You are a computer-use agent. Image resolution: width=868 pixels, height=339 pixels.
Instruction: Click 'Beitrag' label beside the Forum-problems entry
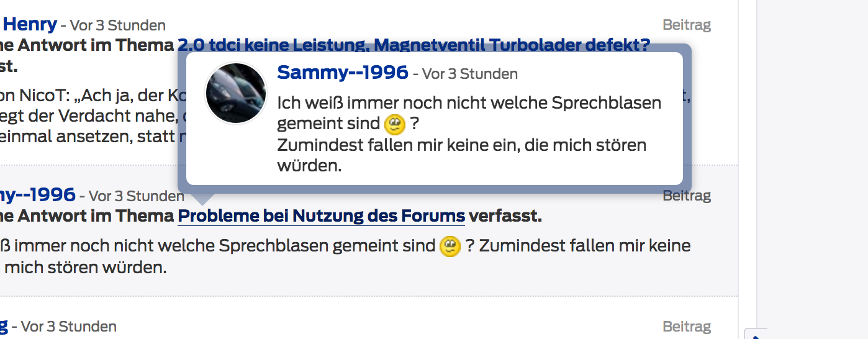click(686, 196)
